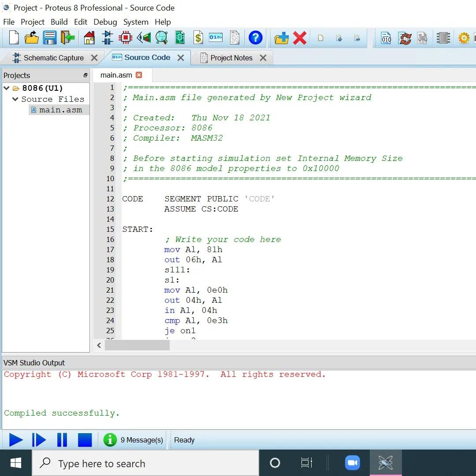Click the taskbar search box
This screenshot has width=476, height=476.
[x=145, y=463]
